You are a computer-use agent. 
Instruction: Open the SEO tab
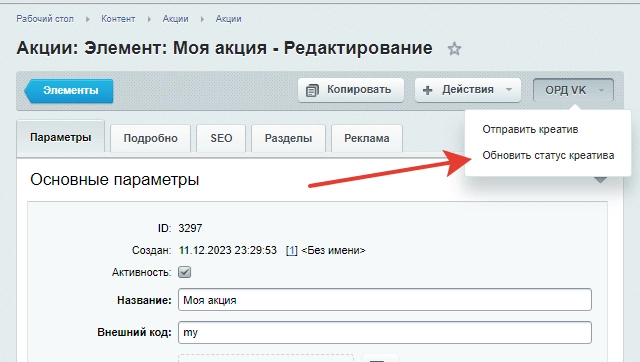click(x=221, y=138)
